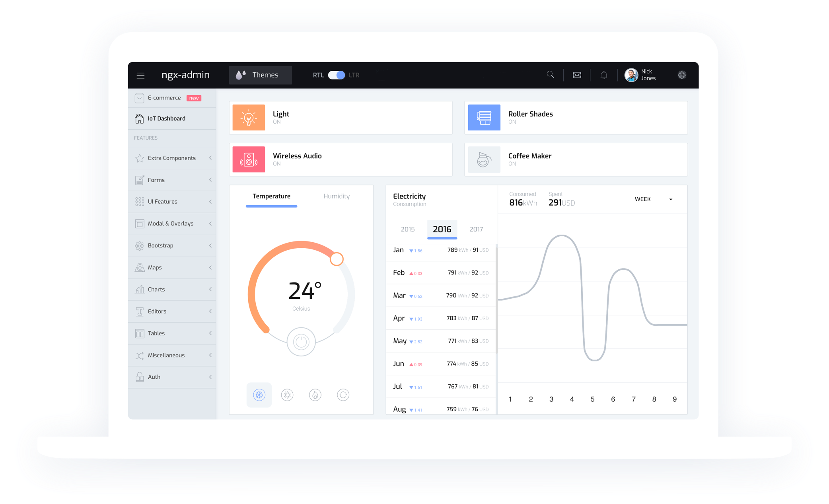Open the Themes button
829x504 pixels.
coord(260,75)
